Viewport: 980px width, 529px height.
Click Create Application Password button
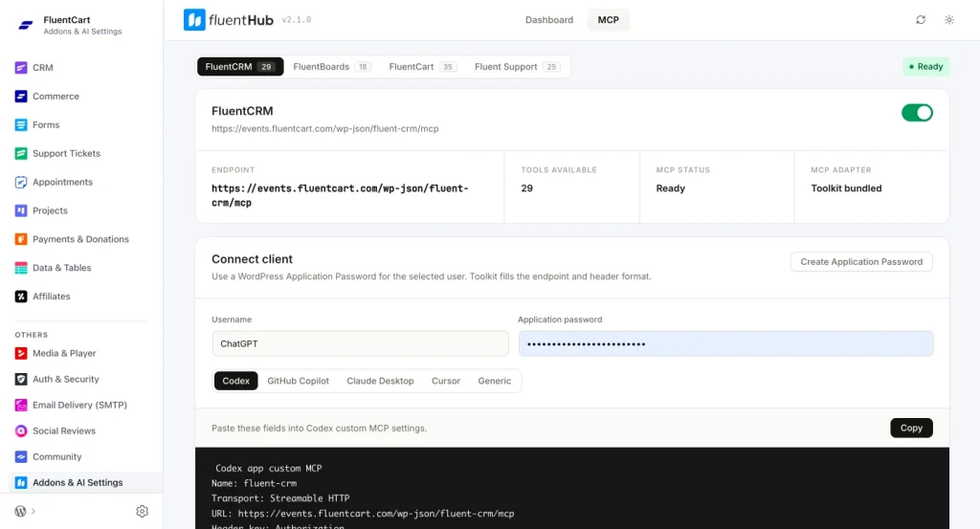tap(861, 262)
